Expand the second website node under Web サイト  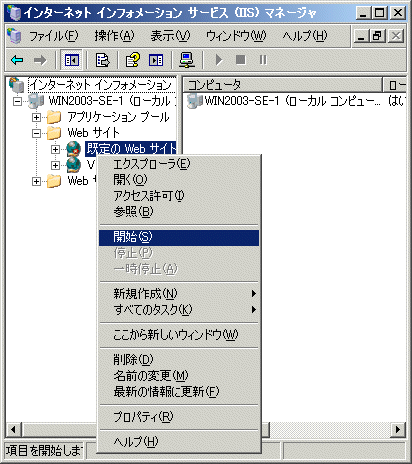[x=55, y=165]
